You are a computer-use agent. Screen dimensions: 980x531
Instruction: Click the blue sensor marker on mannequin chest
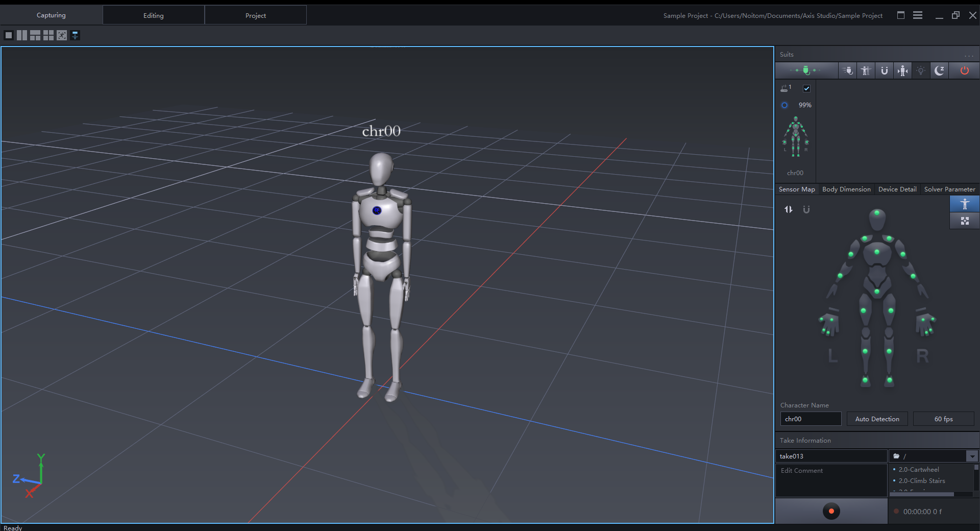tap(377, 210)
